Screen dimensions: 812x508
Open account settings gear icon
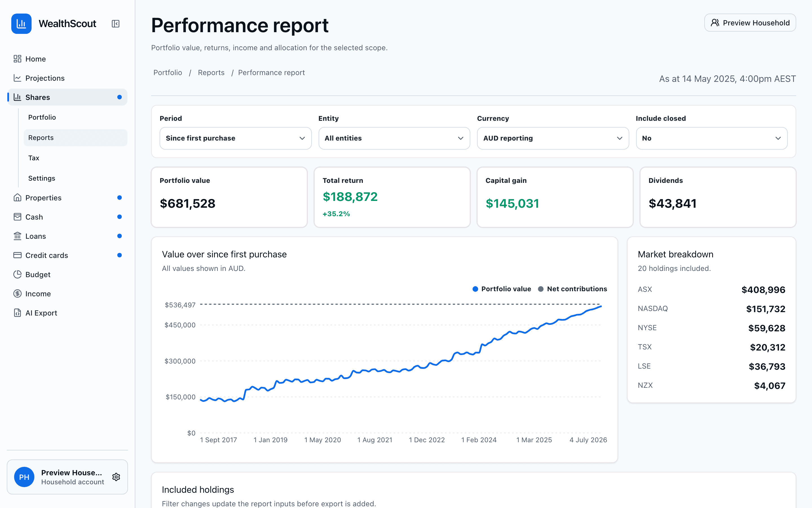point(116,477)
